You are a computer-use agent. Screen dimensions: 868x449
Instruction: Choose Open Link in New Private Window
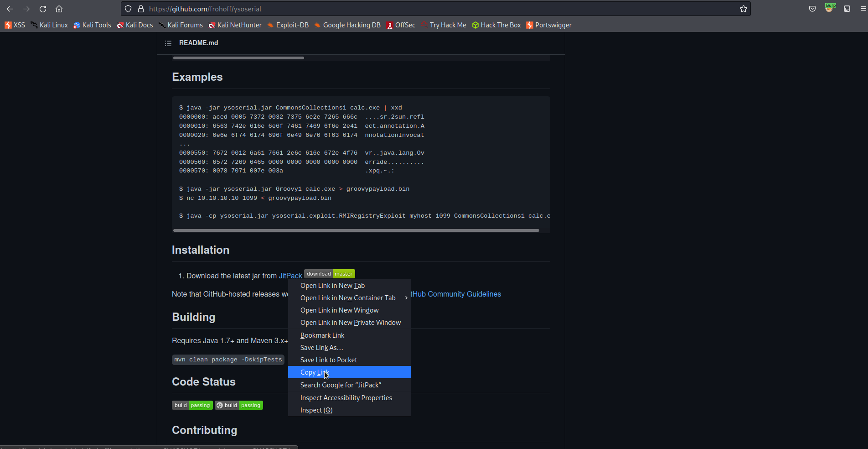coord(349,323)
